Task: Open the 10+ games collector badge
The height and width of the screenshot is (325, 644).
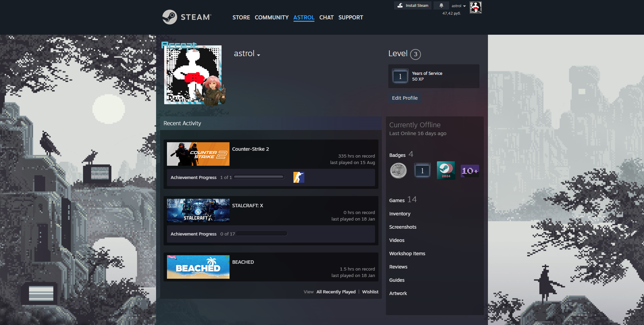Action: coord(470,170)
